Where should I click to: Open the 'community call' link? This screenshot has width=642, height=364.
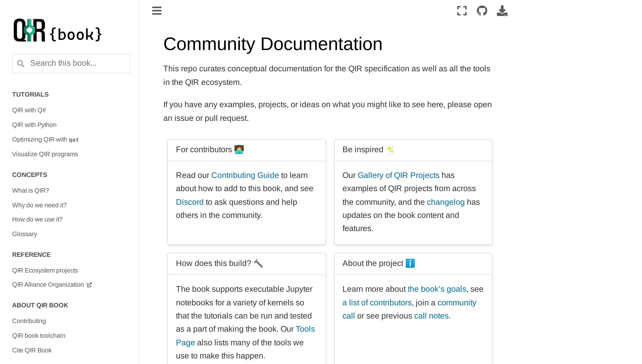click(x=457, y=303)
